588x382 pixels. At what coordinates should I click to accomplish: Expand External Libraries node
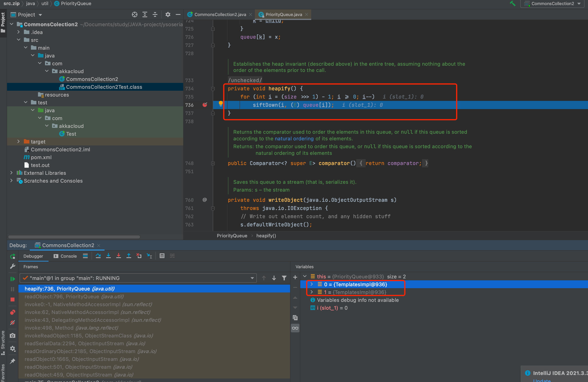(11, 173)
